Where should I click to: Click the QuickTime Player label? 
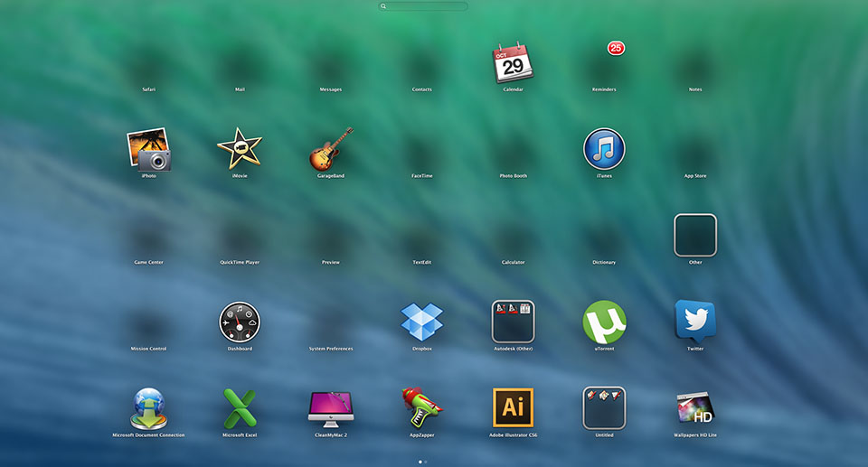tap(239, 262)
